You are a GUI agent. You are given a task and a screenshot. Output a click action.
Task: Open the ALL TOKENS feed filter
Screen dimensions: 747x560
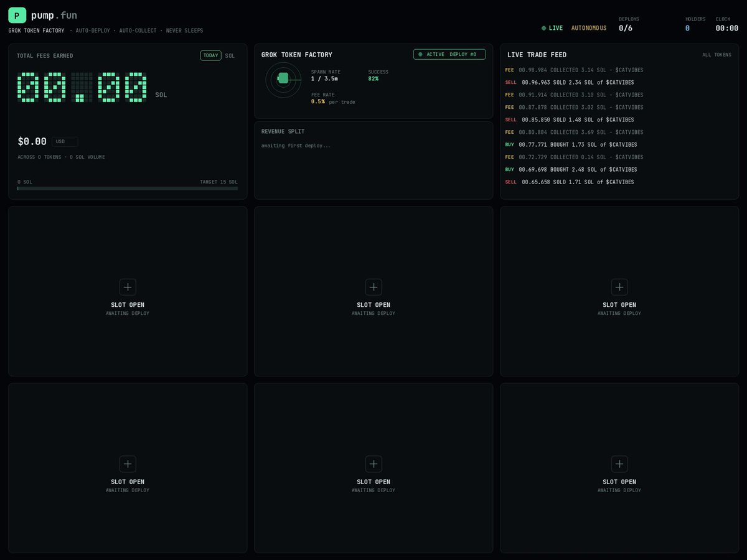tap(716, 55)
